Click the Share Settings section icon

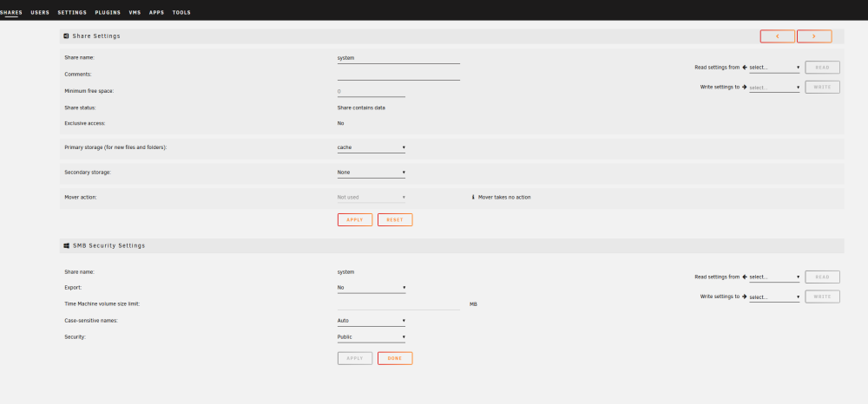click(67, 36)
